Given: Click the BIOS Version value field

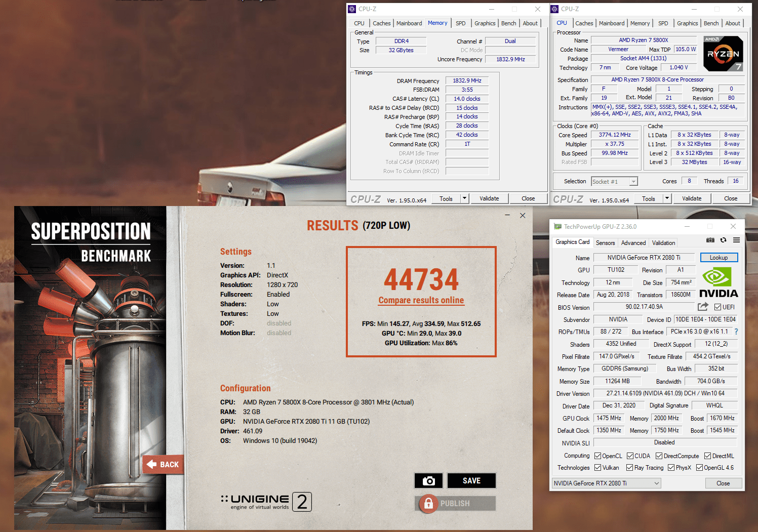Looking at the screenshot, I should click(x=644, y=307).
